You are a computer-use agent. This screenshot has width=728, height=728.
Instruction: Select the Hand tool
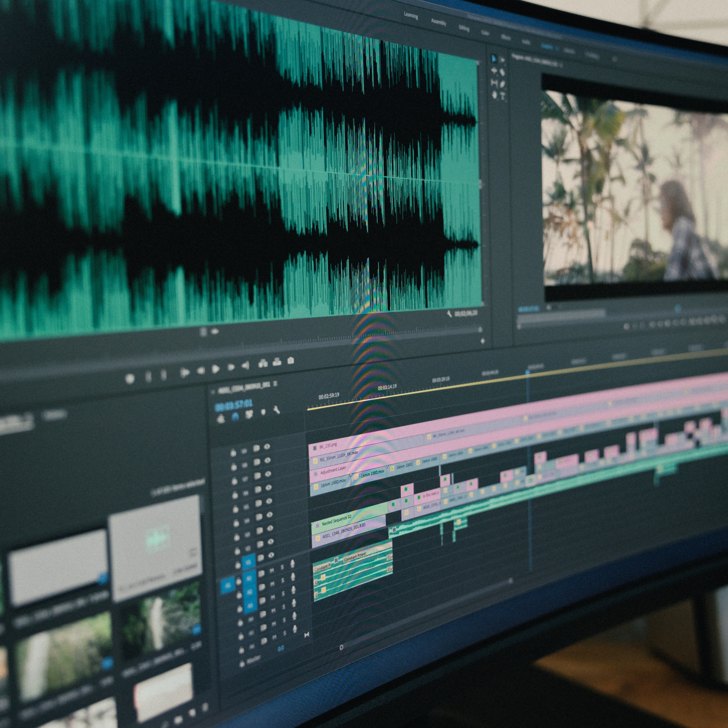click(494, 95)
